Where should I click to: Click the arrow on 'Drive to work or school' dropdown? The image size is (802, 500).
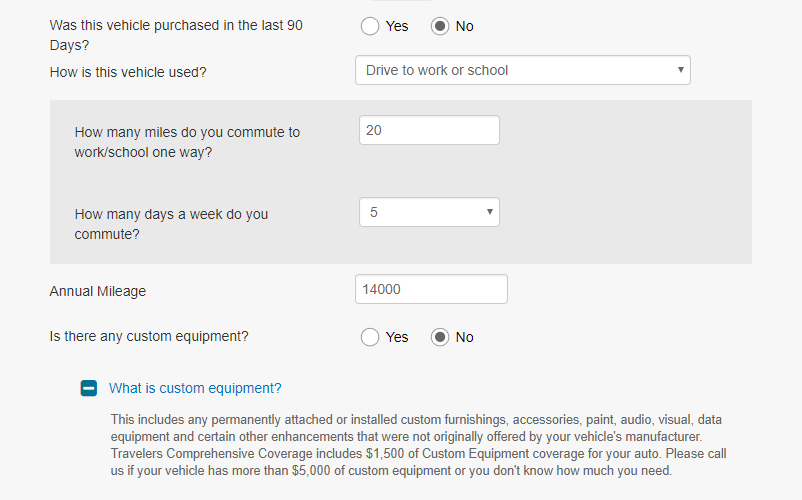680,70
